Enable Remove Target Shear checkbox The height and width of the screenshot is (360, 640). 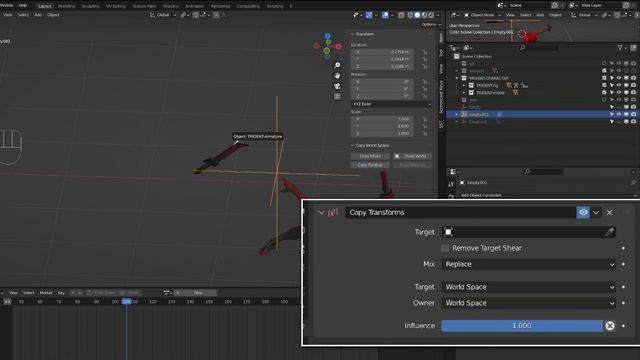445,248
